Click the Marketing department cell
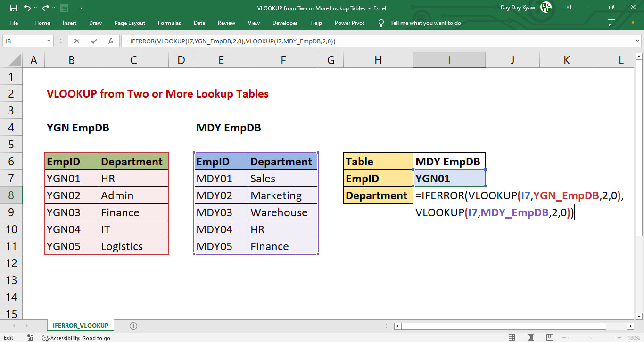This screenshot has width=644, height=342. click(283, 195)
